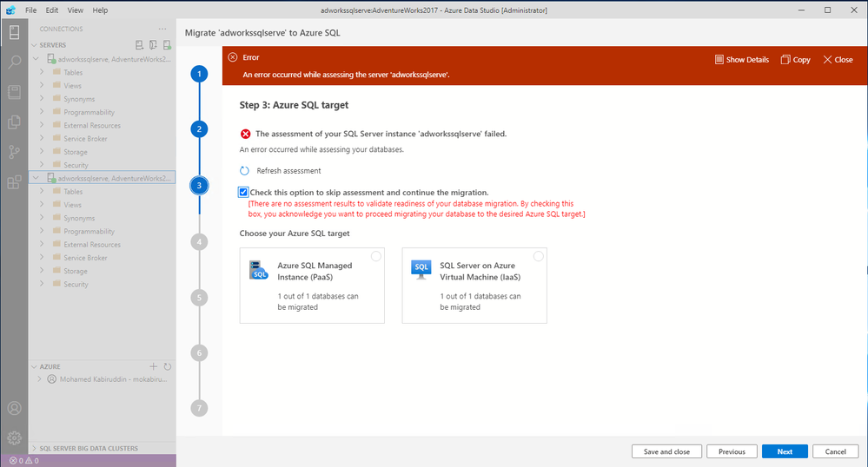Image resolution: width=868 pixels, height=467 pixels.
Task: Open the Notebooks view in activity bar
Action: (15, 92)
